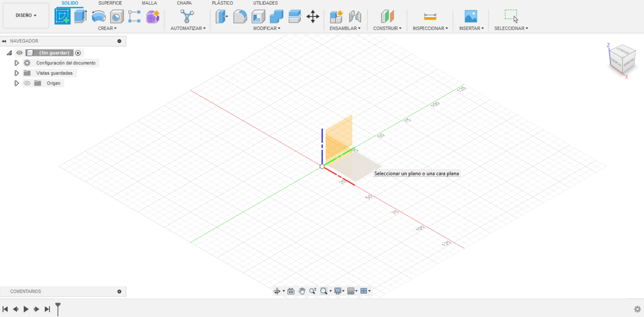
Task: Select the Revolve tool
Action: [99, 16]
